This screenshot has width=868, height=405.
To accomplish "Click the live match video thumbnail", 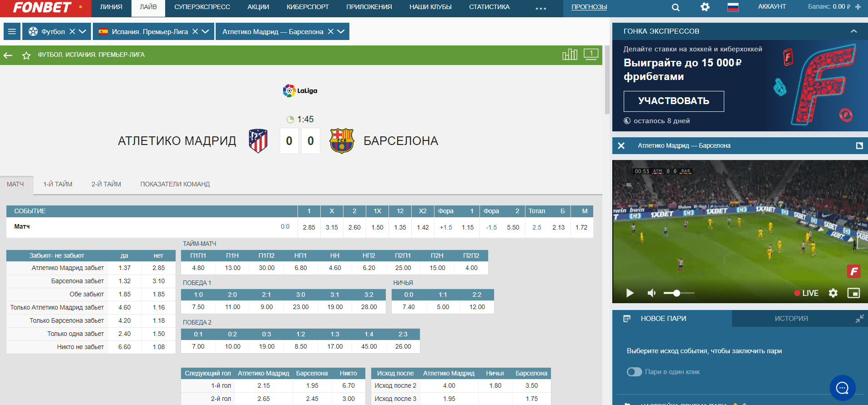I will point(740,232).
